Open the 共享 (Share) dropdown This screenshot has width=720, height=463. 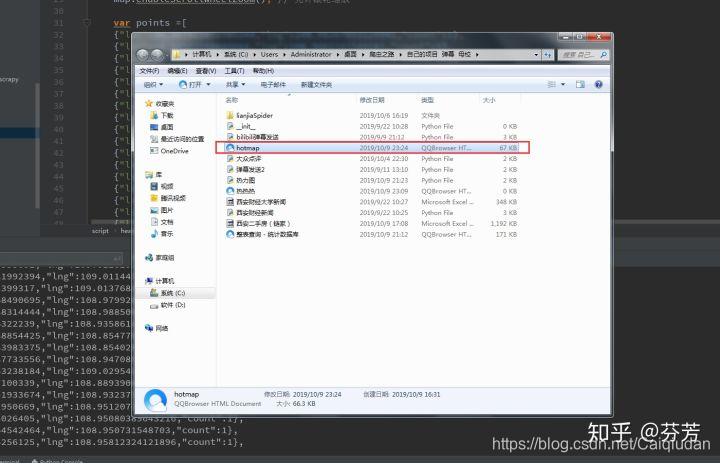(236, 85)
